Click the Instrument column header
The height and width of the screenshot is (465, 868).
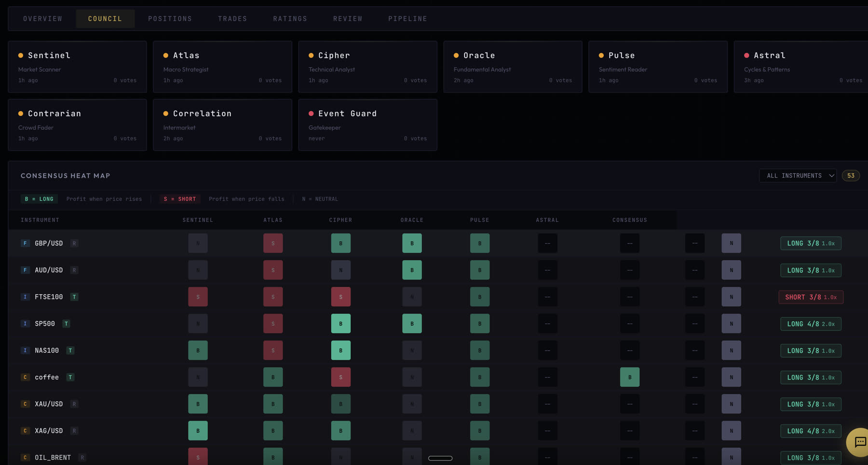(x=40, y=220)
